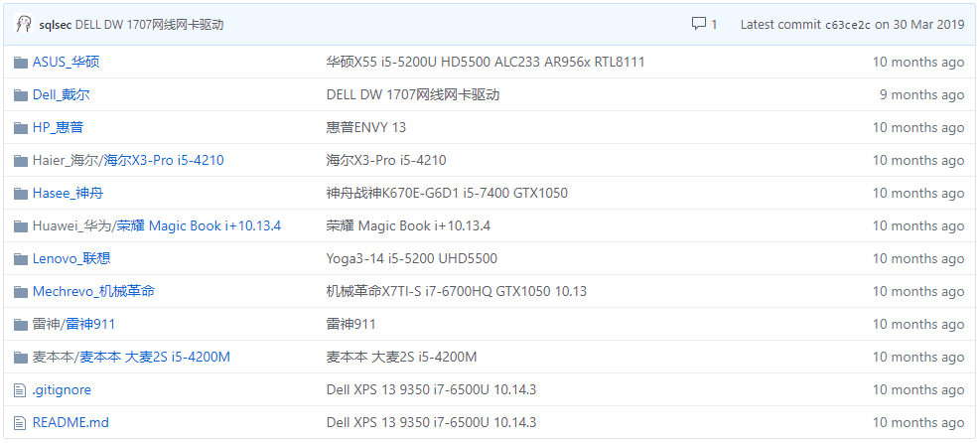Click the folder icon beside ASUS_华硕
Screen dimensions: 980x443
coord(21,62)
